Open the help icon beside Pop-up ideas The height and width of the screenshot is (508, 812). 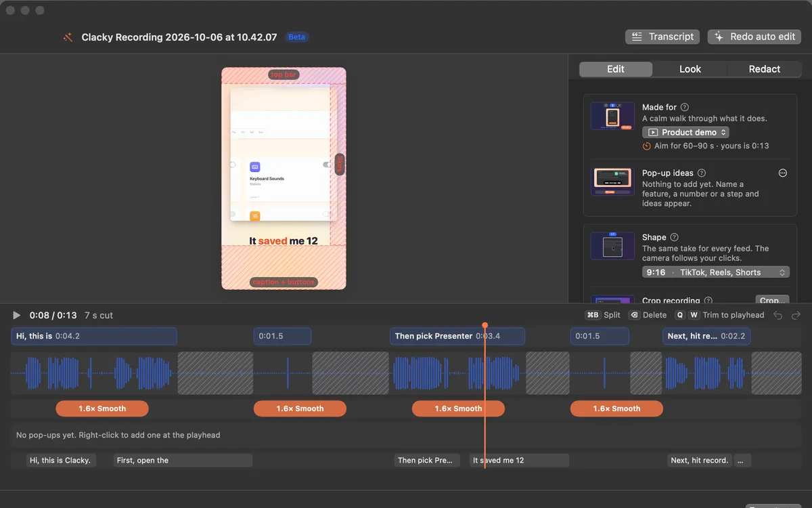(702, 173)
